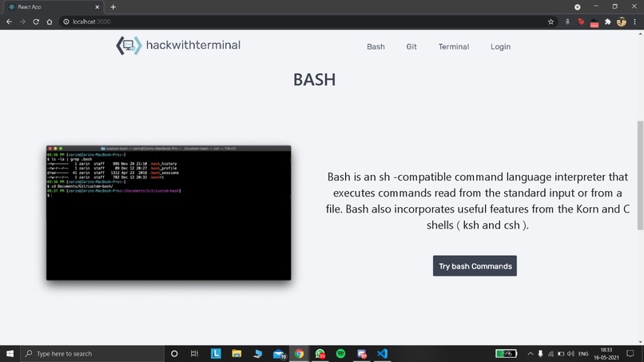Open the Windows Start menu
644x362 pixels.
tap(10, 353)
